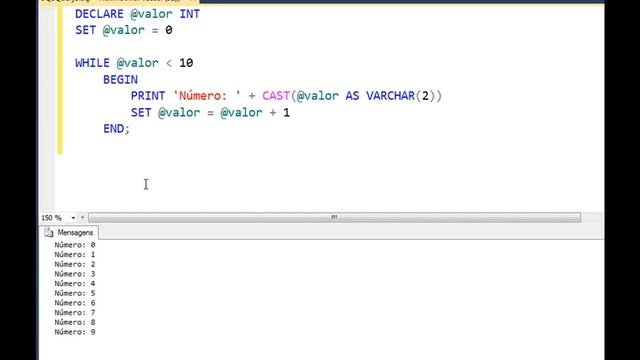Click the END; keyword
Image resolution: width=640 pixels, height=360 pixels.
point(116,129)
